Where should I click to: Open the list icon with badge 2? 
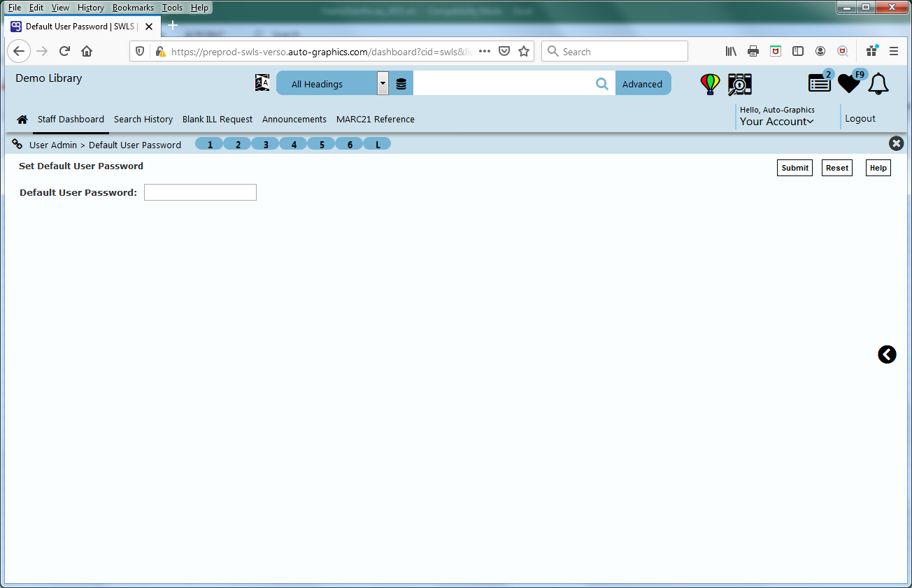(820, 83)
